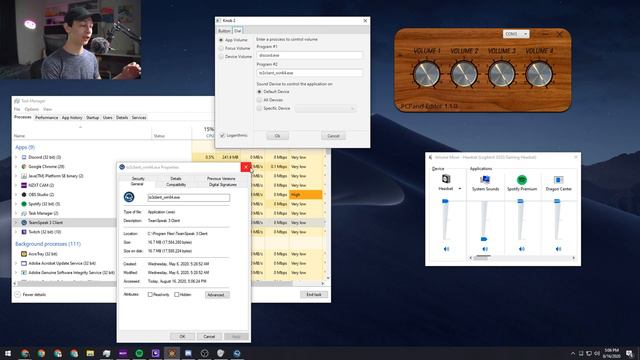Screen dimensions: 640x360
Task: Expand the OBS Studio process group
Action: point(16,195)
